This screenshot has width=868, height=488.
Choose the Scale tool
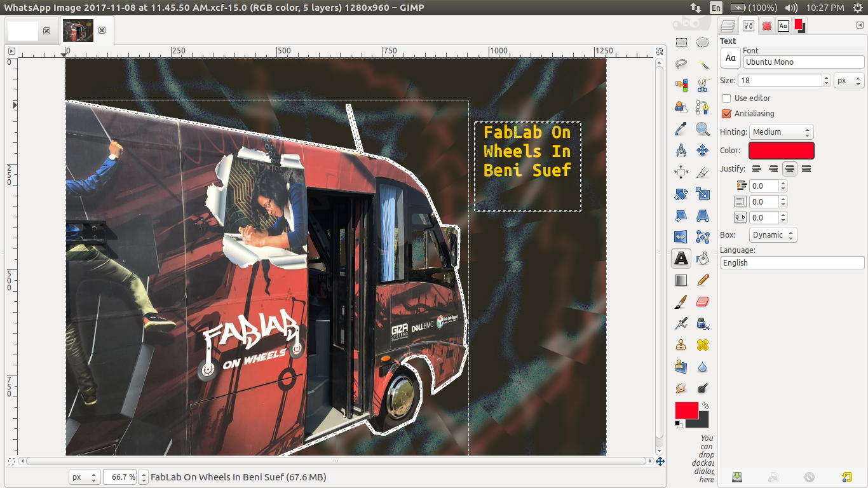702,194
